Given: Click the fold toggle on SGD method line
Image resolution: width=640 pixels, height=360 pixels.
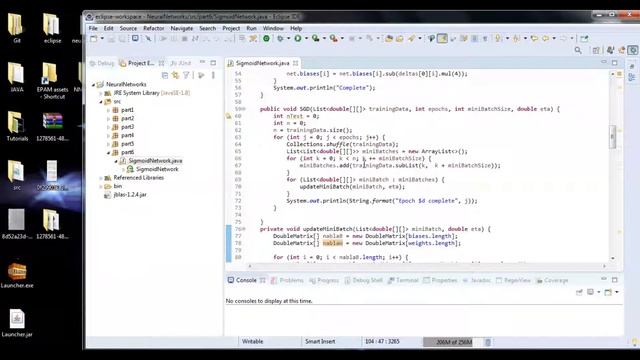Looking at the screenshot, I should 244,109.
